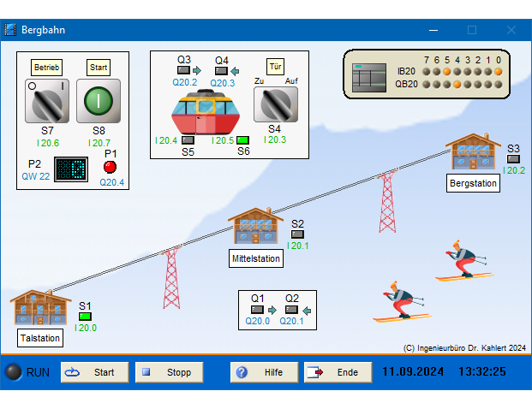This screenshot has width=532, height=409.
Task: Click the Start button in bottom bar
Action: click(x=94, y=372)
